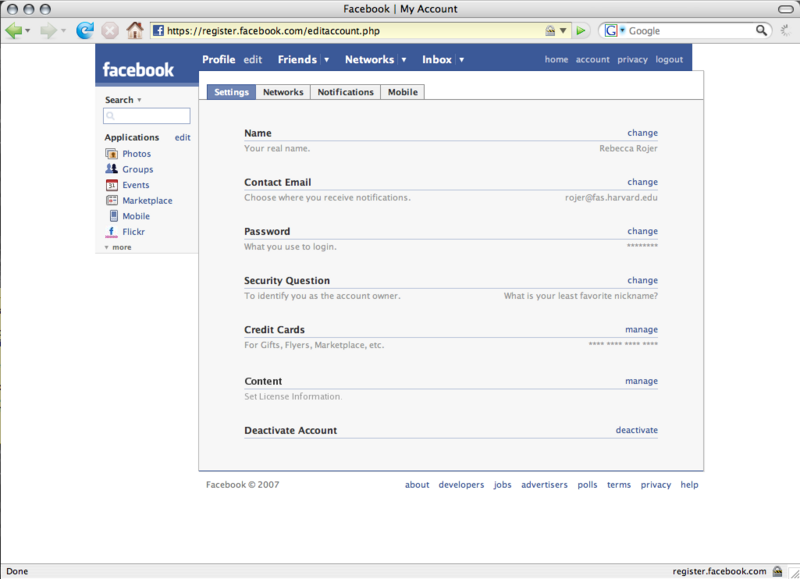Click change link for Password
This screenshot has height=579, width=800.
(x=642, y=231)
